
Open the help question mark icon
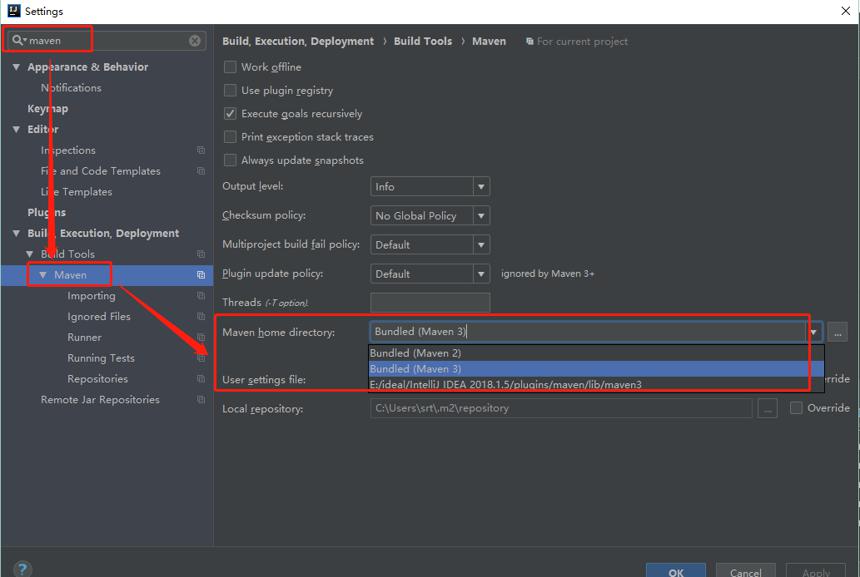tap(22, 569)
